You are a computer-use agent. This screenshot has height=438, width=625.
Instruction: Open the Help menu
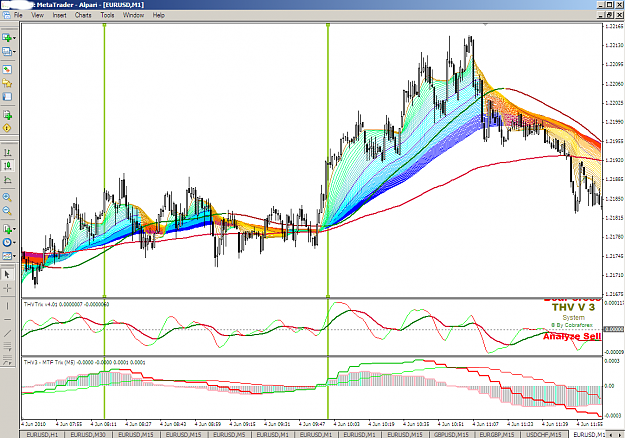159,15
